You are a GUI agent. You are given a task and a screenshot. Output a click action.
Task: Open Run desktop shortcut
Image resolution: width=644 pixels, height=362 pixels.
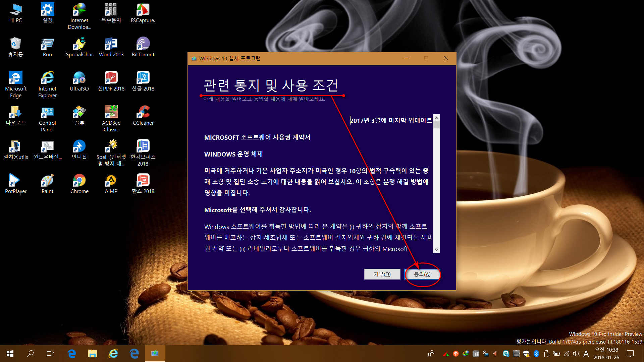pyautogui.click(x=47, y=47)
